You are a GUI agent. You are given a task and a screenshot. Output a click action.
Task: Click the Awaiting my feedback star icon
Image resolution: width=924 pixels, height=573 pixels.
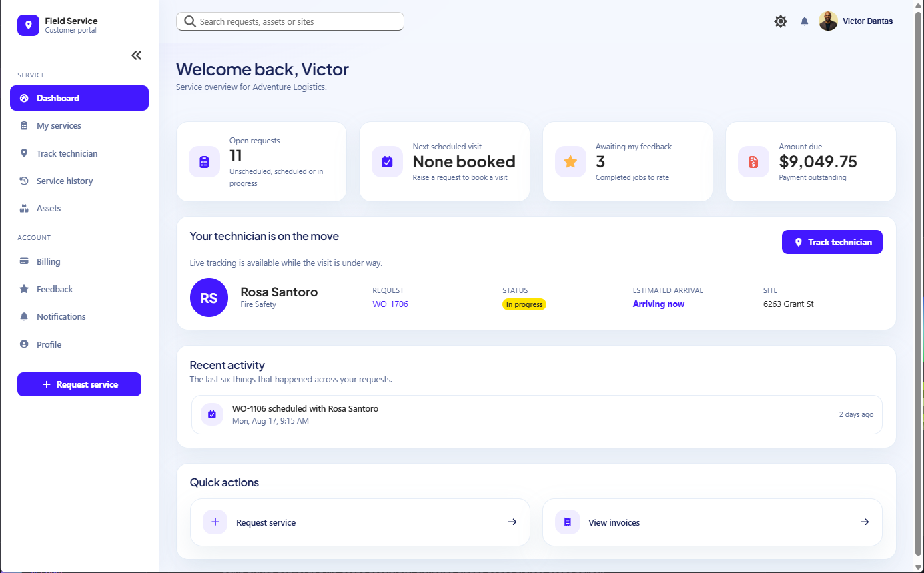(x=570, y=161)
